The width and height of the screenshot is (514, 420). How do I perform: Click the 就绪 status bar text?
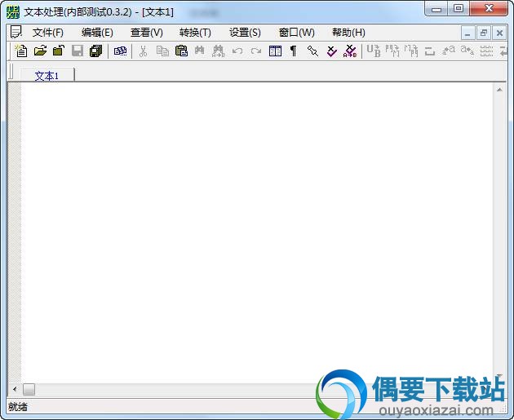pos(18,407)
